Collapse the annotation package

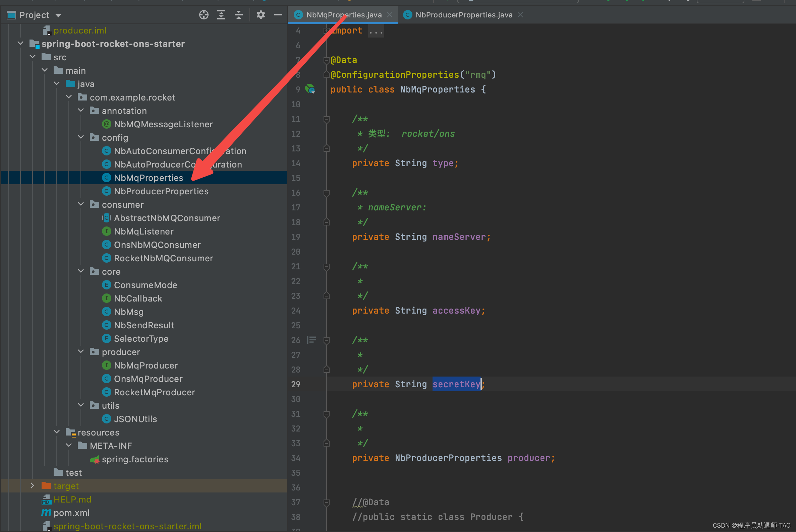pos(81,111)
